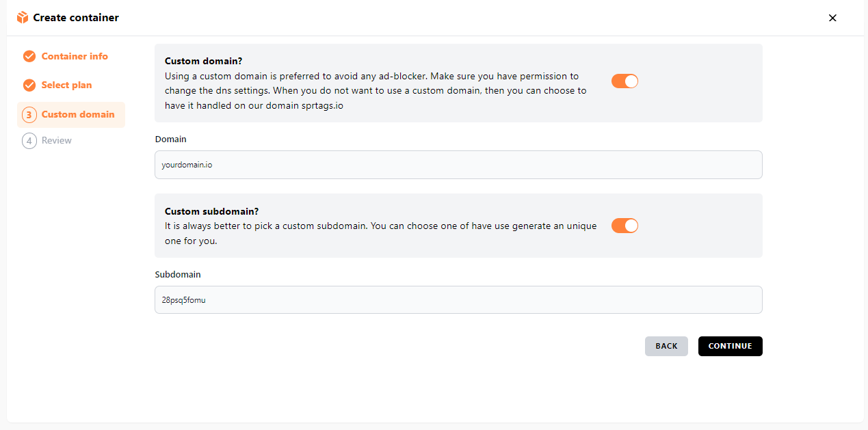Image resolution: width=868 pixels, height=430 pixels.
Task: Turn off the Custom subdomain toggle
Action: pos(624,226)
